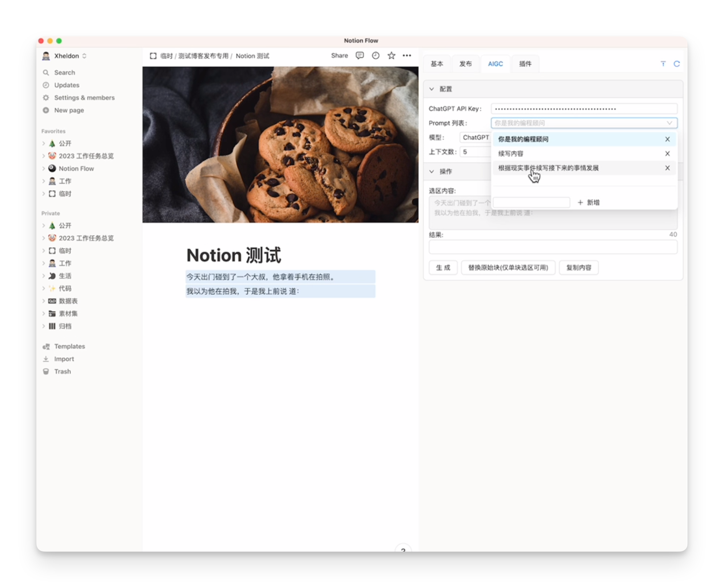This screenshot has width=724, height=588.
Task: Click the 临时 breadcrumb link
Action: click(166, 56)
